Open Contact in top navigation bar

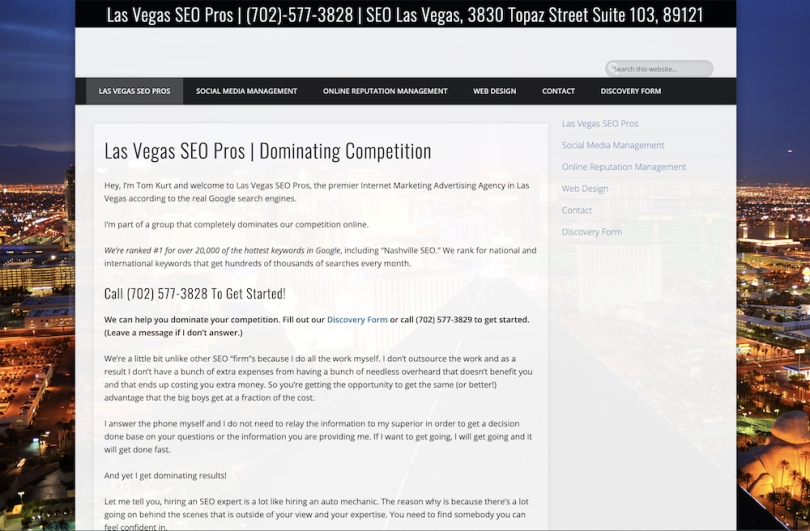tap(558, 91)
